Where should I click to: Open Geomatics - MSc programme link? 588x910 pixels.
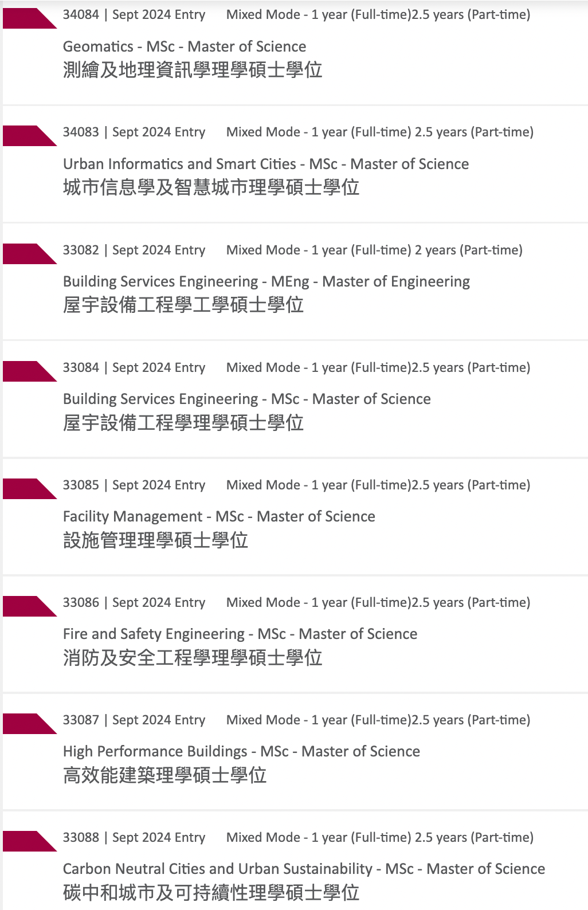[185, 46]
